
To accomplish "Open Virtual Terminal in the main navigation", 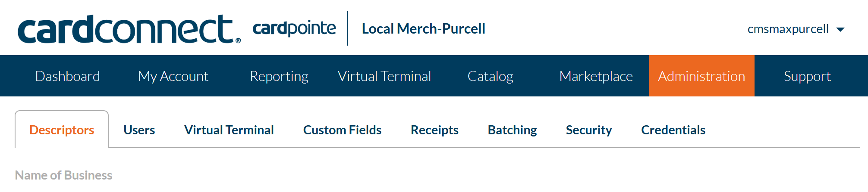I will tap(384, 76).
